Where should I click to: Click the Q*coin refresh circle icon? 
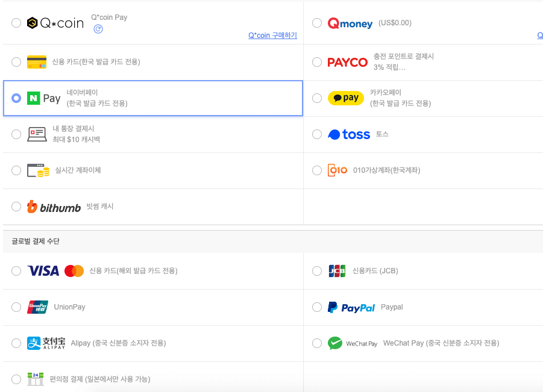tap(98, 29)
